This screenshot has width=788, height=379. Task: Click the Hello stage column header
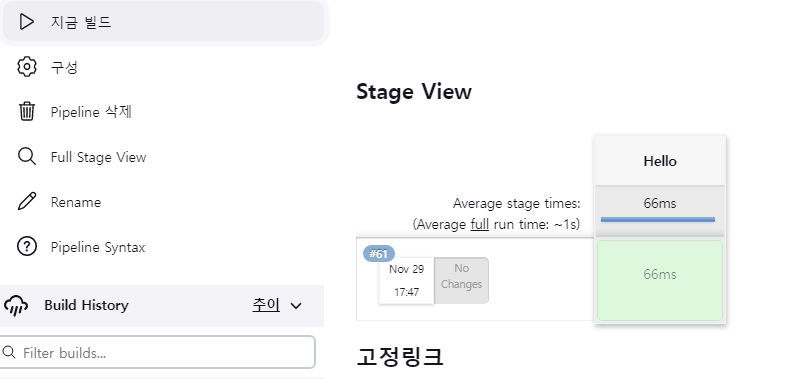(660, 161)
